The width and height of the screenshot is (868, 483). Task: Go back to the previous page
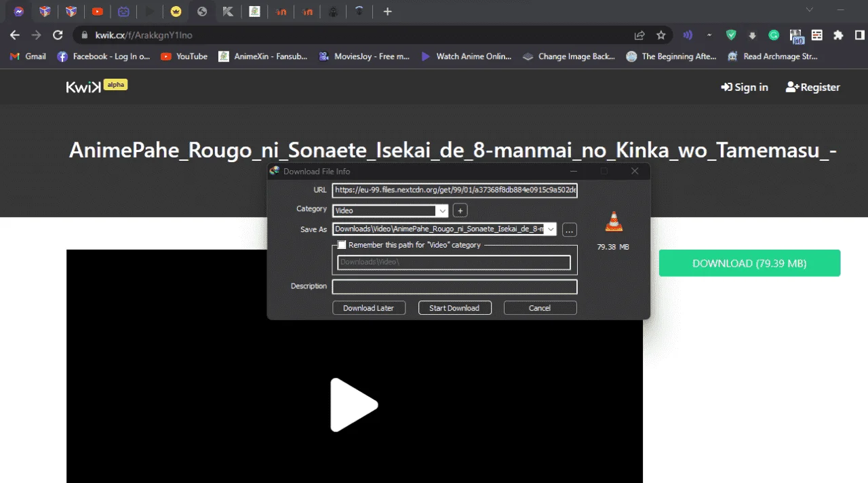tap(15, 35)
